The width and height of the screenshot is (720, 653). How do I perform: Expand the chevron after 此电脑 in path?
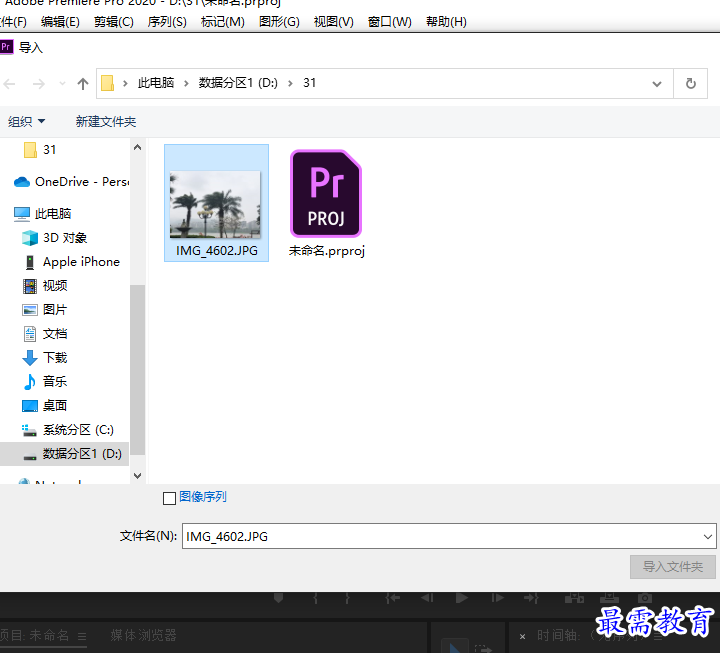186,83
